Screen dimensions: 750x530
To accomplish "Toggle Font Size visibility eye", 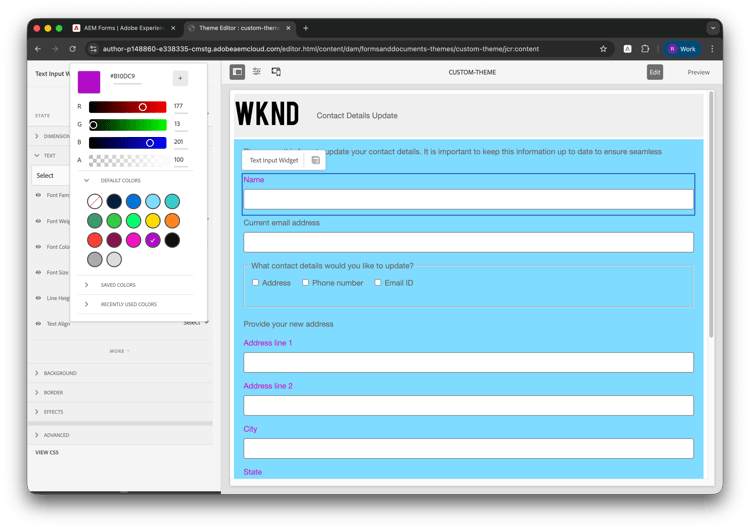I will (38, 272).
